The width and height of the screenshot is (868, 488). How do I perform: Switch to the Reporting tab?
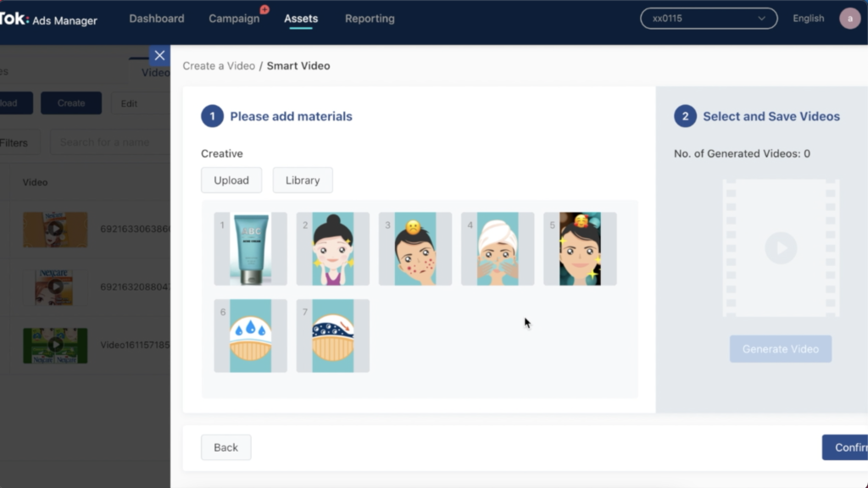click(370, 19)
